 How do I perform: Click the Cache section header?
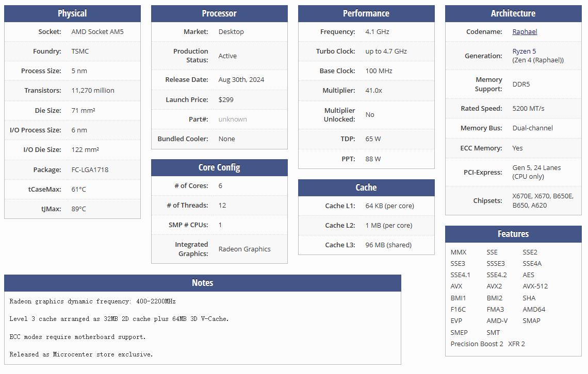pyautogui.click(x=366, y=188)
